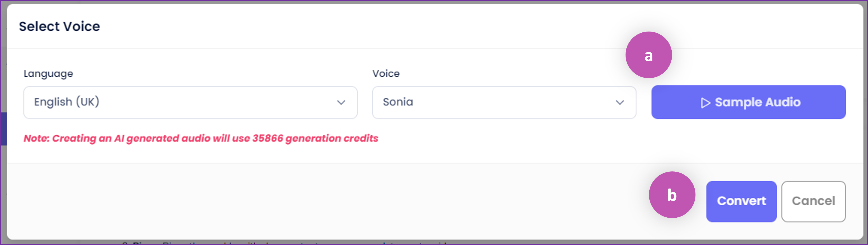The image size is (868, 245).
Task: Open the Language dropdown showing English (UK)
Action: (190, 102)
